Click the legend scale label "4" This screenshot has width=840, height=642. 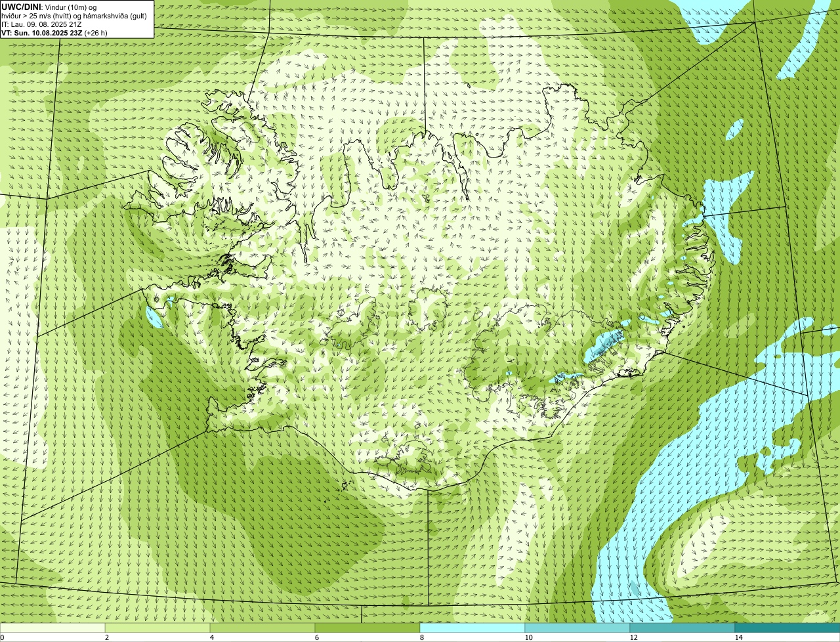(x=211, y=637)
